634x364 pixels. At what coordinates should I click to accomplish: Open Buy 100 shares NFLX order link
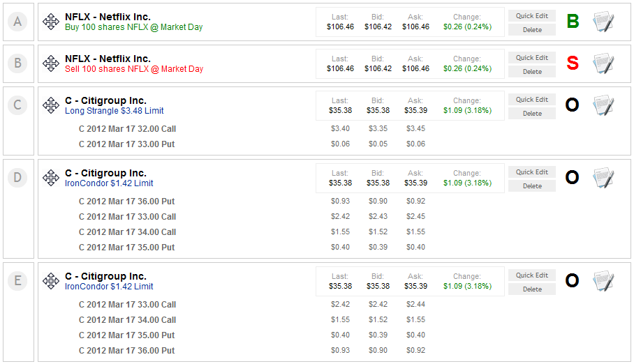(x=133, y=27)
